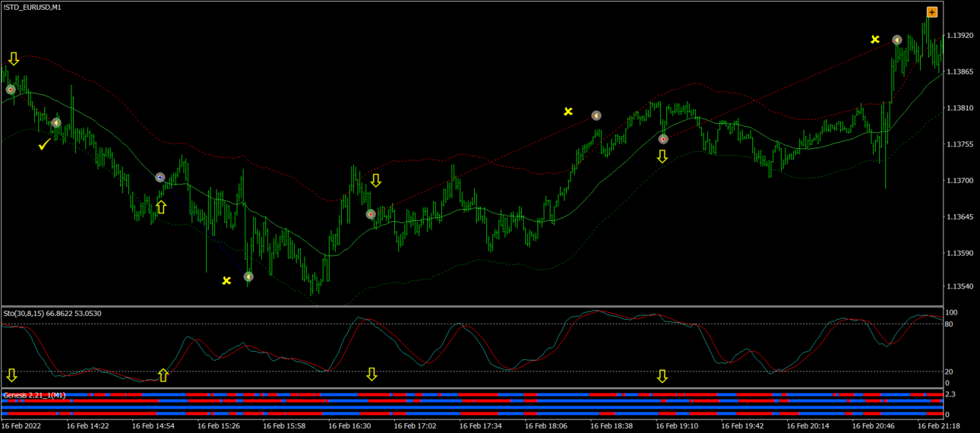The height and width of the screenshot is (433, 980).
Task: Select the 16 Feb 14:22 time label
Action: coord(88,426)
